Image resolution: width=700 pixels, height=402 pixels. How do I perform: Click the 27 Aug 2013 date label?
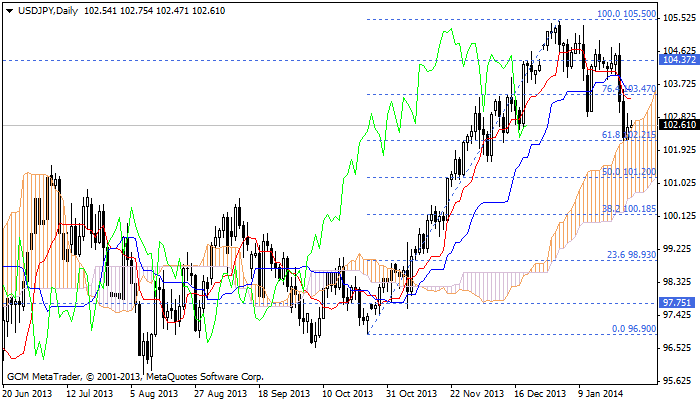pyautogui.click(x=220, y=394)
